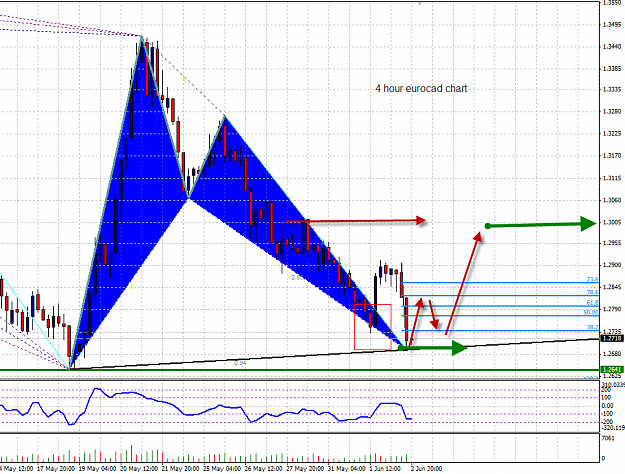Click the 0.00 indicator scale value
The width and height of the screenshot is (625, 474).
pyautogui.click(x=607, y=406)
